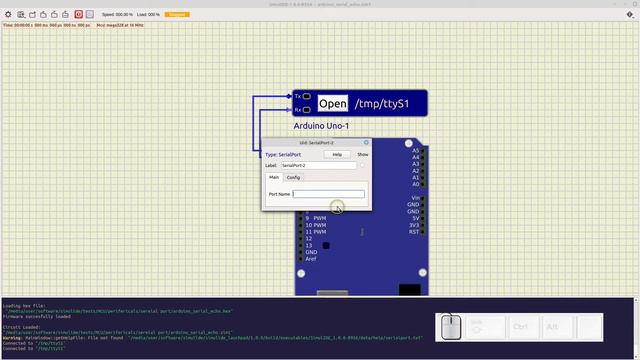This screenshot has height=360, width=640.
Task: Click the /tmp/ttyS1 port name text
Action: click(382, 104)
